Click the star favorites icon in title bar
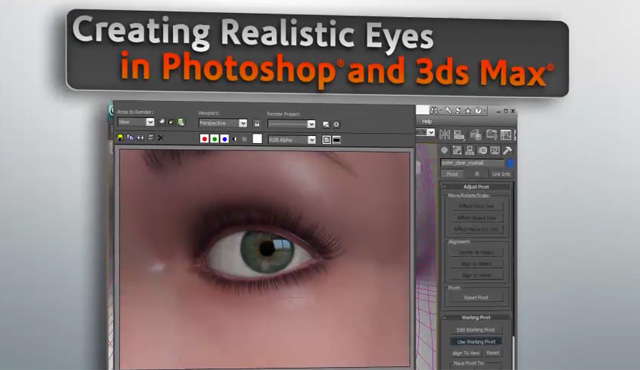The width and height of the screenshot is (640, 370). point(468,111)
